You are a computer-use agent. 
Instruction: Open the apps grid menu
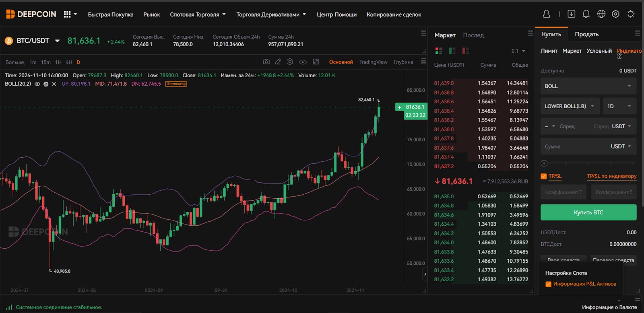tap(67, 14)
